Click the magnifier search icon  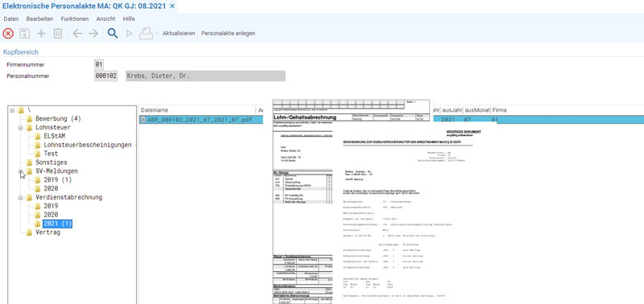point(113,34)
